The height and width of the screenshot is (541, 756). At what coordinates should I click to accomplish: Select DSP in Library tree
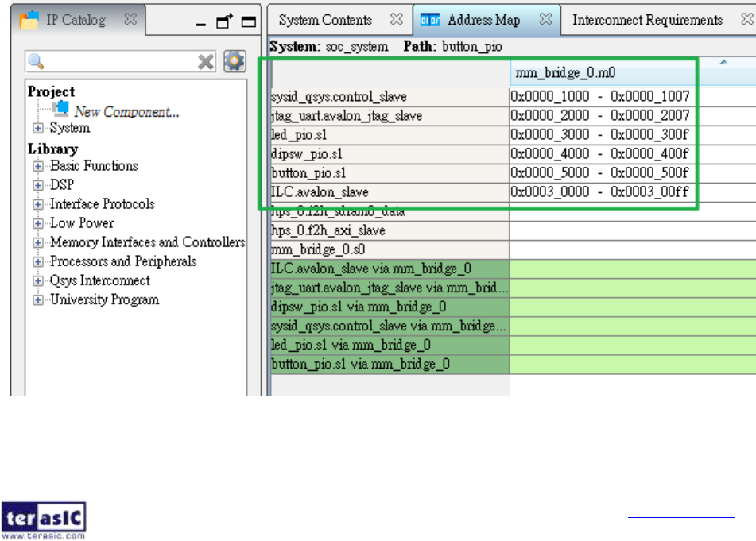pyautogui.click(x=62, y=185)
